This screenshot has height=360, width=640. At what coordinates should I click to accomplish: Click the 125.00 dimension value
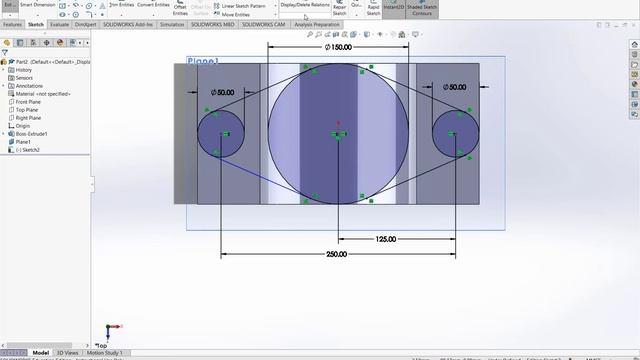386,239
